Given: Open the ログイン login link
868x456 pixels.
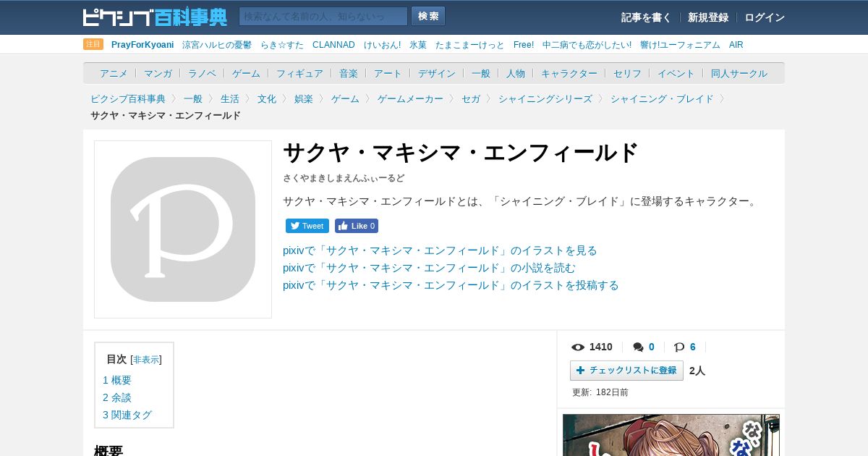Looking at the screenshot, I should tap(765, 17).
